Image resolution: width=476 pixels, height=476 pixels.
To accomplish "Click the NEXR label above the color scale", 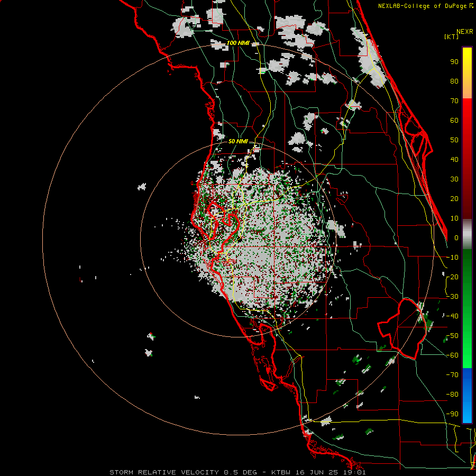I will [465, 32].
